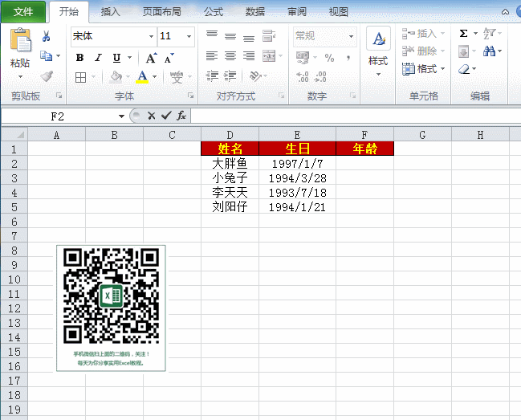Click the AutoSum sigma icon

pyautogui.click(x=464, y=33)
